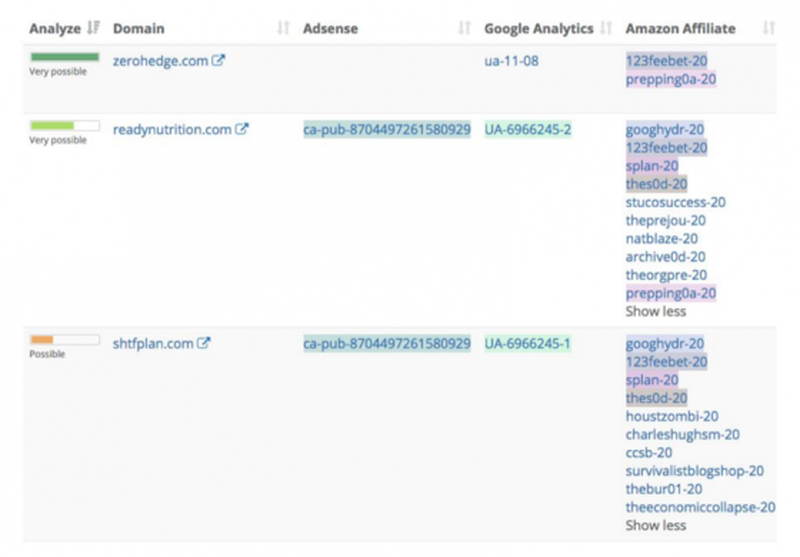Viewport: 800px width, 557px height.
Task: Click 'Possible' label under shtfplan.com bar
Action: pyautogui.click(x=47, y=354)
